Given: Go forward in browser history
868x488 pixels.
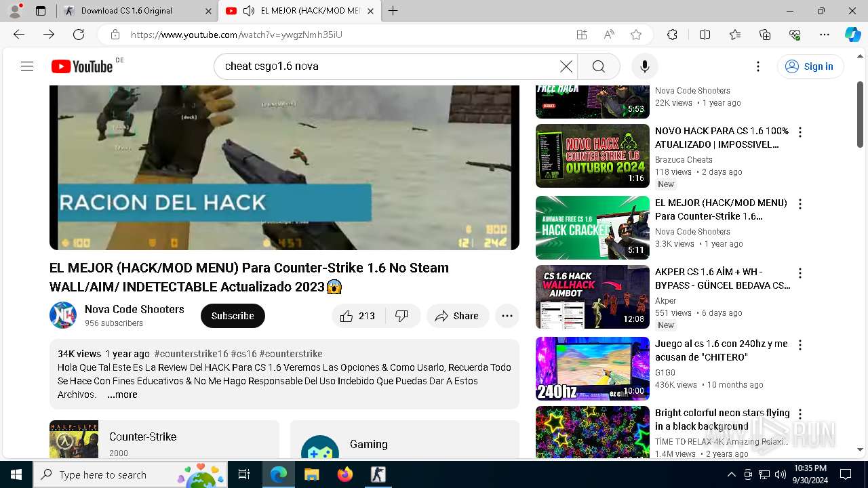Looking at the screenshot, I should tap(49, 35).
